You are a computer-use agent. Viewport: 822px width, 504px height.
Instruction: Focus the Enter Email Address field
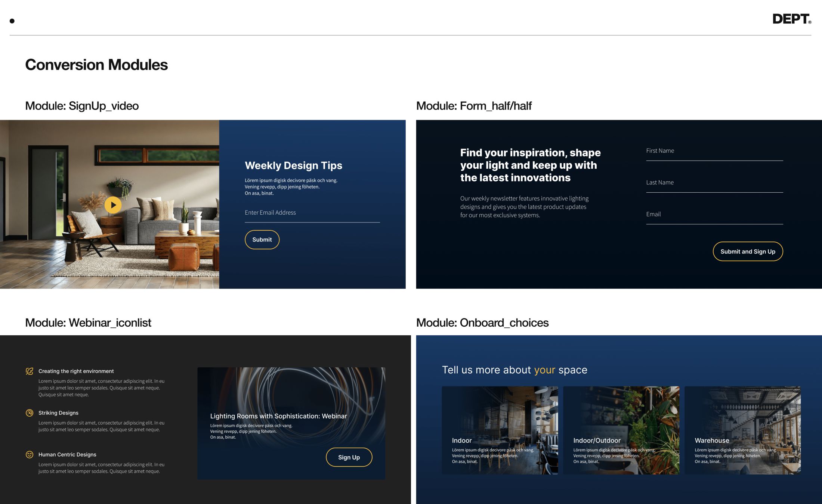coord(312,213)
